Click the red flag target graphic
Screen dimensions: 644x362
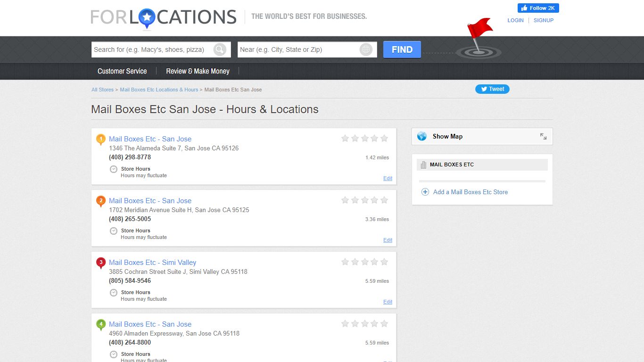tap(479, 39)
